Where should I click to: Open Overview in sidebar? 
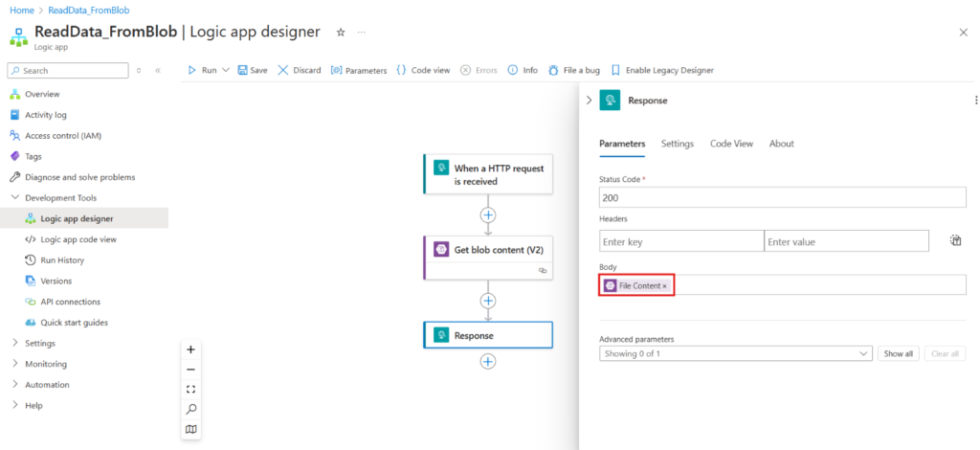click(x=42, y=95)
